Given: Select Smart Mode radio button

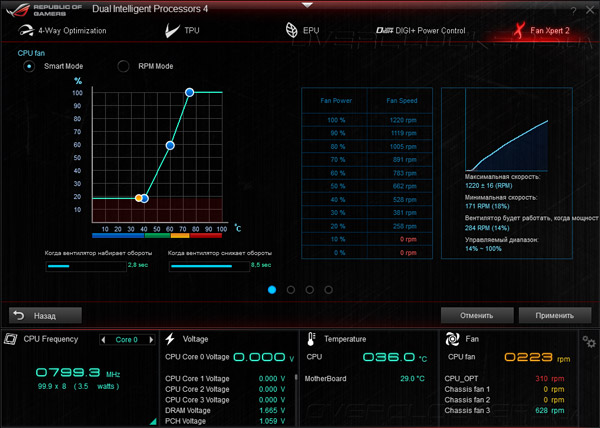Looking at the screenshot, I should (29, 66).
